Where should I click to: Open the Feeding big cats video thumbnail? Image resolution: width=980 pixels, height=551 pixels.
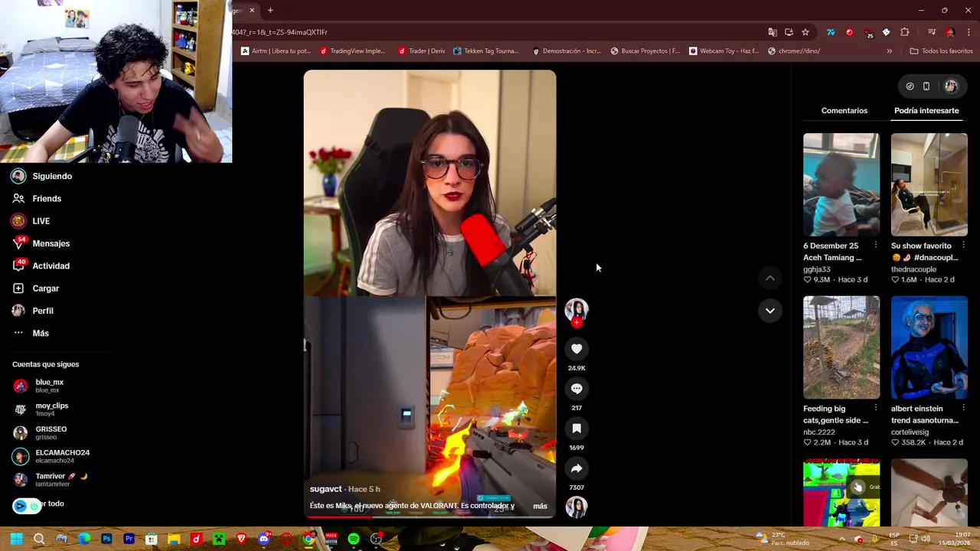pos(841,347)
